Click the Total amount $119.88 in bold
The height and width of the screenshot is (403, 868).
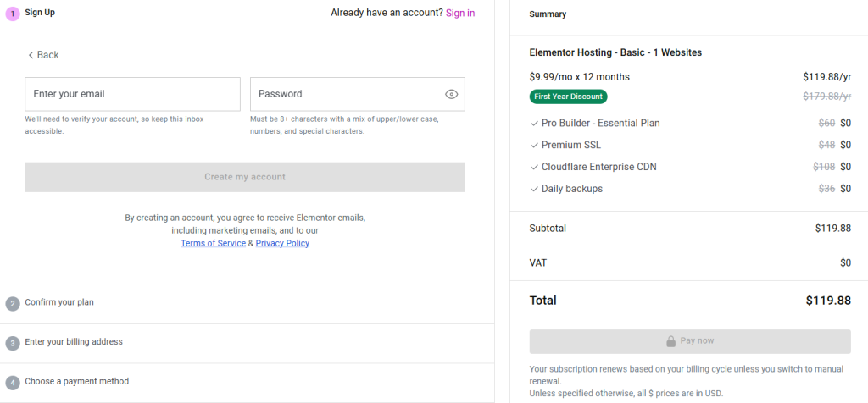[828, 301]
